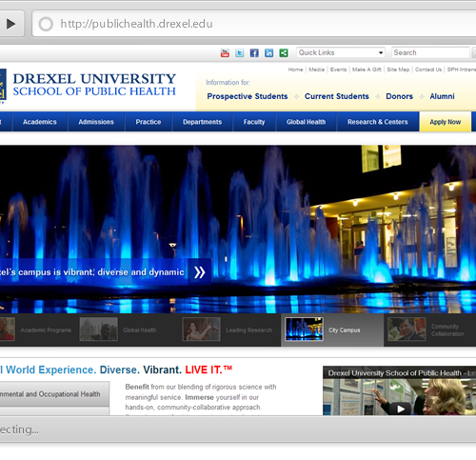Click the browser forward arrow button
The width and height of the screenshot is (476, 460).
point(11,24)
